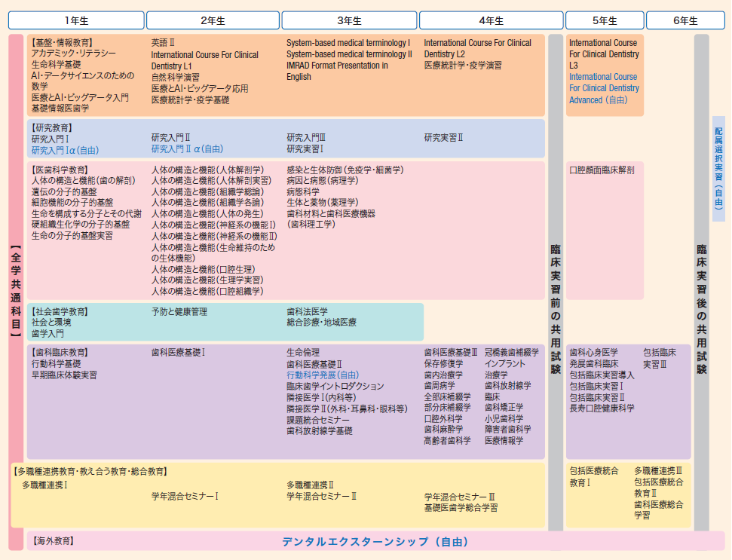Image resolution: width=732 pixels, height=560 pixels.
Task: Open International Course For Clinical Dentistry Advanced (自由)
Action: (x=604, y=88)
